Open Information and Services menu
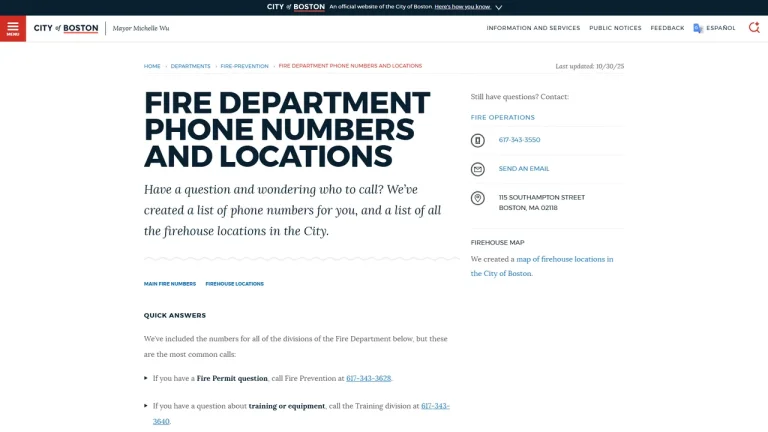The height and width of the screenshot is (432, 768). click(533, 28)
